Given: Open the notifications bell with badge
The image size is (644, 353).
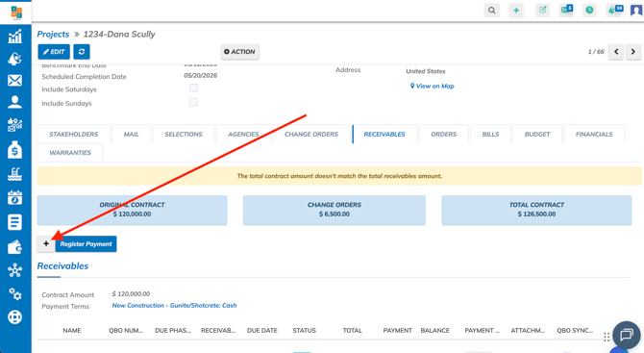Looking at the screenshot, I should tap(615, 10).
